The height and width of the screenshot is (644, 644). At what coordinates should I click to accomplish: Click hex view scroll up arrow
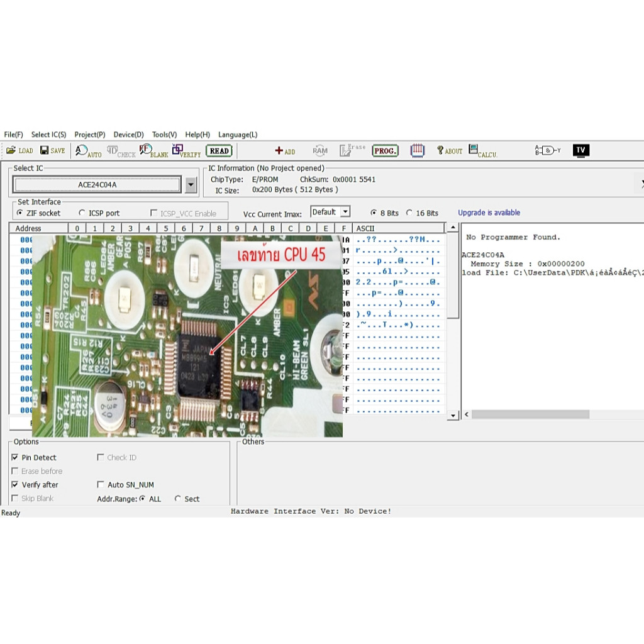point(453,227)
